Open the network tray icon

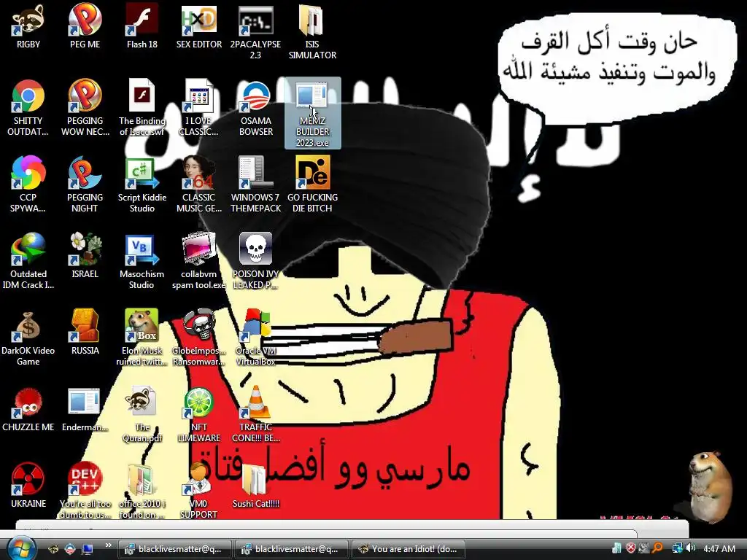pos(677,548)
